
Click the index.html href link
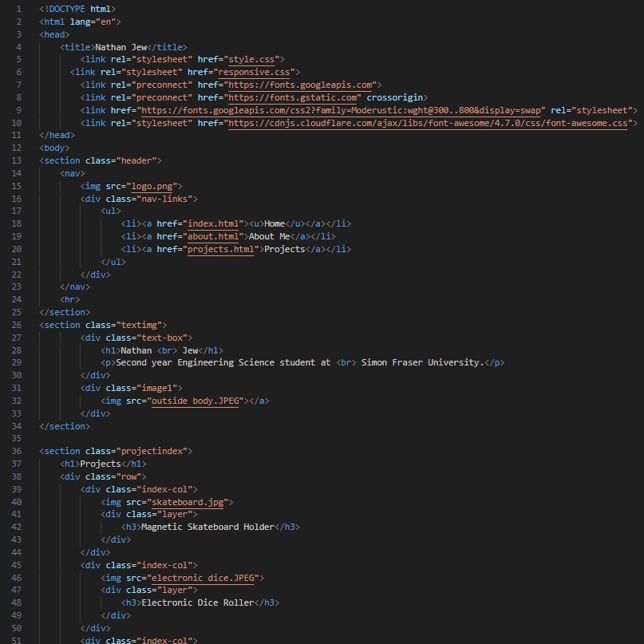click(x=213, y=223)
